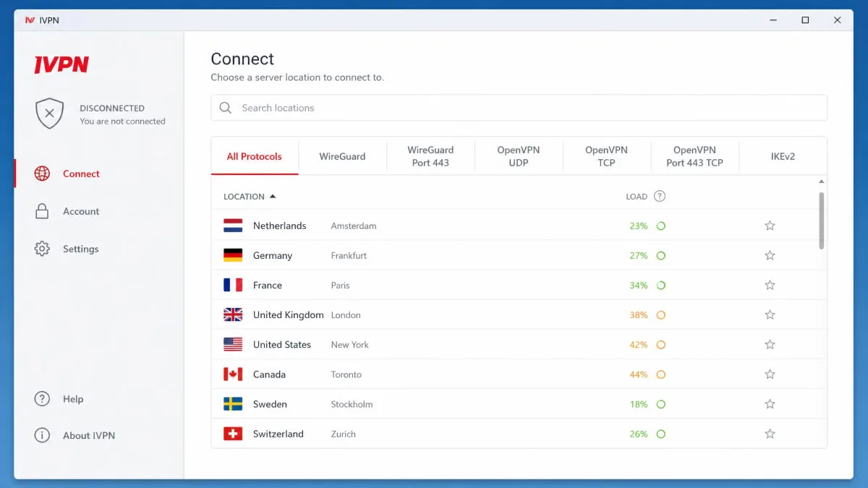Click the IVPN title bar app icon
This screenshot has width=868, height=488.
click(x=30, y=20)
